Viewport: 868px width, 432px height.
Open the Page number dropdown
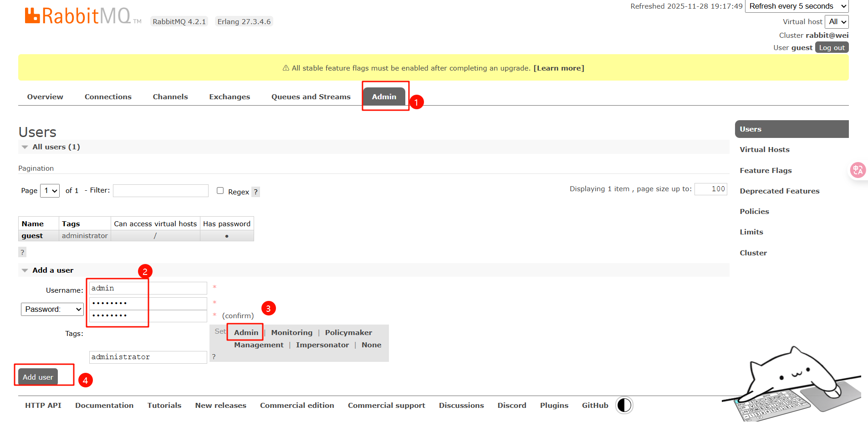click(50, 191)
